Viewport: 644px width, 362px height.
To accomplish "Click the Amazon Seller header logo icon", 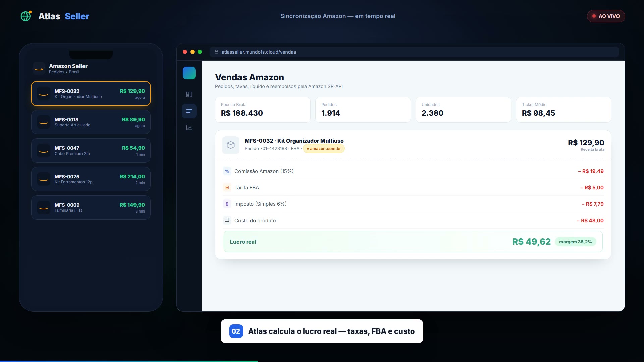I will (39, 68).
